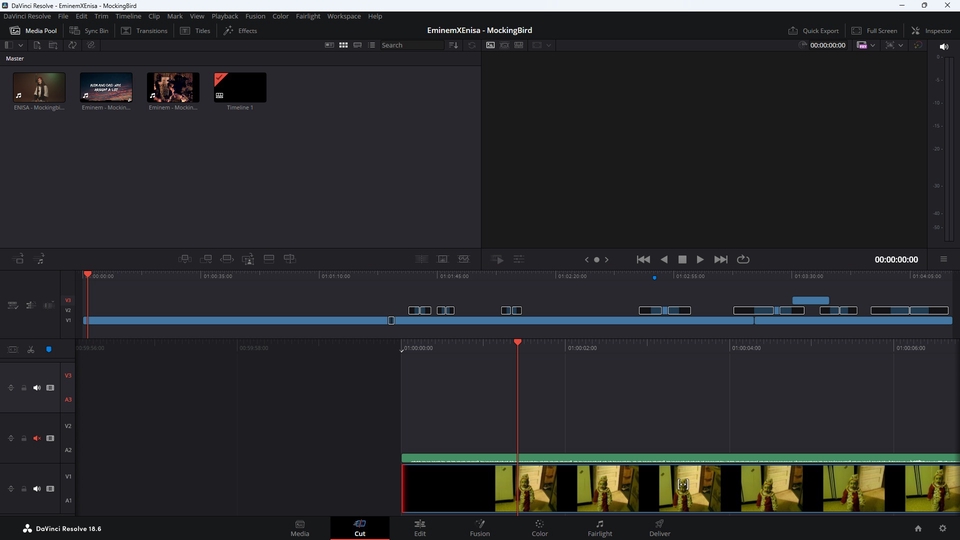Image resolution: width=960 pixels, height=540 pixels.
Task: Toggle loop playback in the viewer
Action: click(x=743, y=259)
